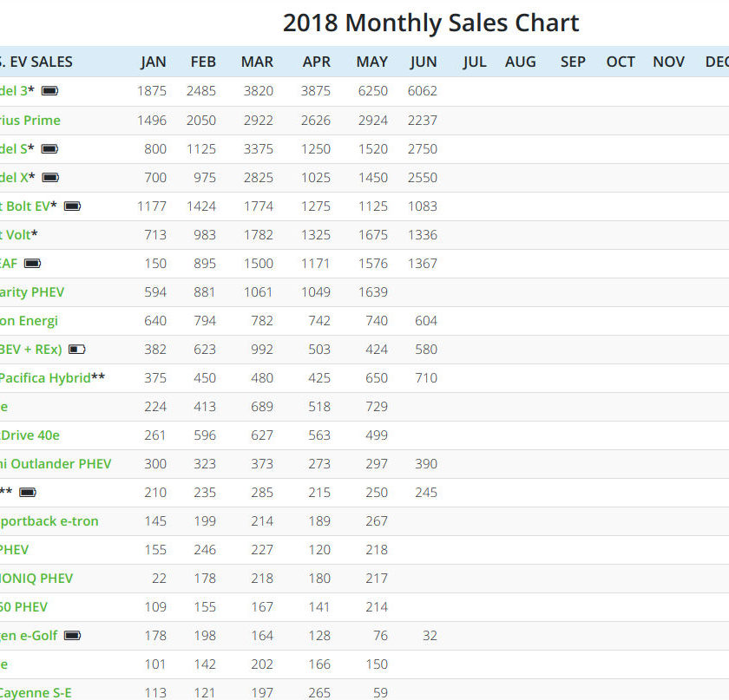Open the Outlander PHEV link
The height and width of the screenshot is (700, 729).
(x=56, y=464)
